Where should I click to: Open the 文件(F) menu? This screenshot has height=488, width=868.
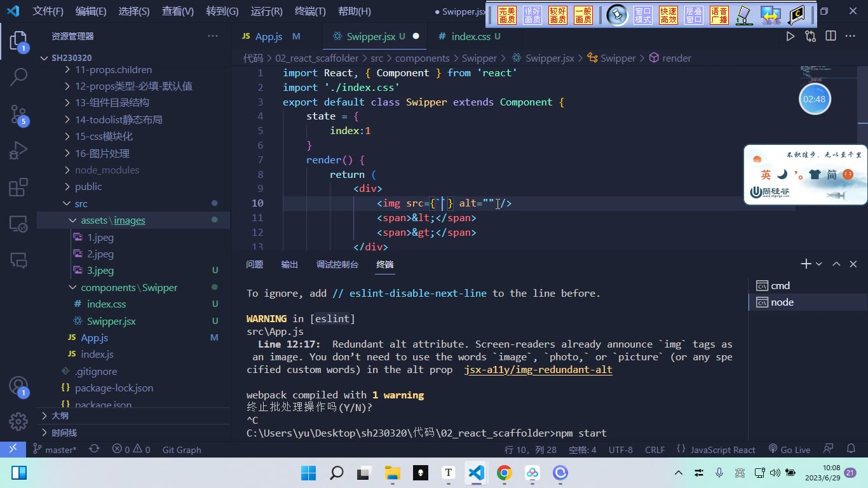tap(48, 11)
